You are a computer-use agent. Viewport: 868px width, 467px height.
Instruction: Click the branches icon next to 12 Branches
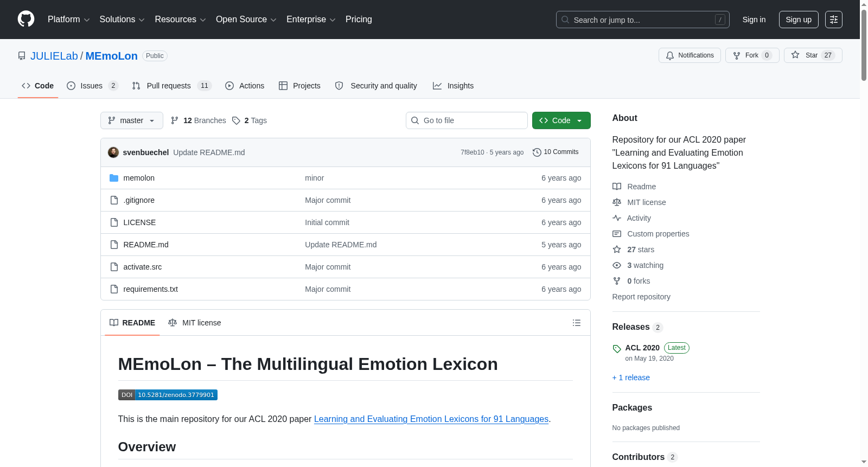click(175, 120)
